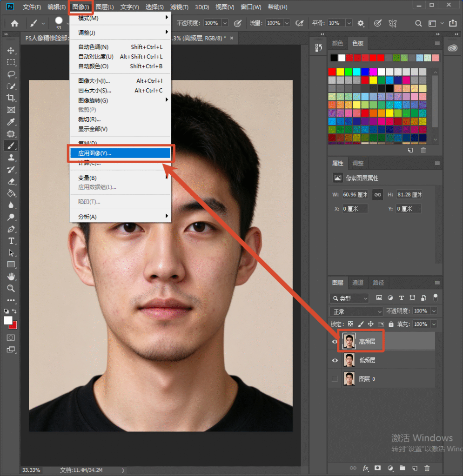
Task: Open the layer filter 类型 dropdown
Action: (349, 298)
